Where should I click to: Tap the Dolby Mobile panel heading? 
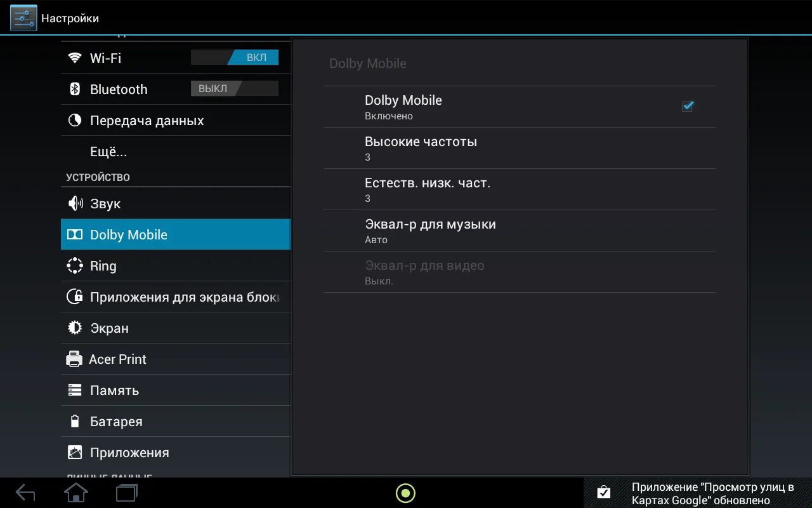(367, 63)
